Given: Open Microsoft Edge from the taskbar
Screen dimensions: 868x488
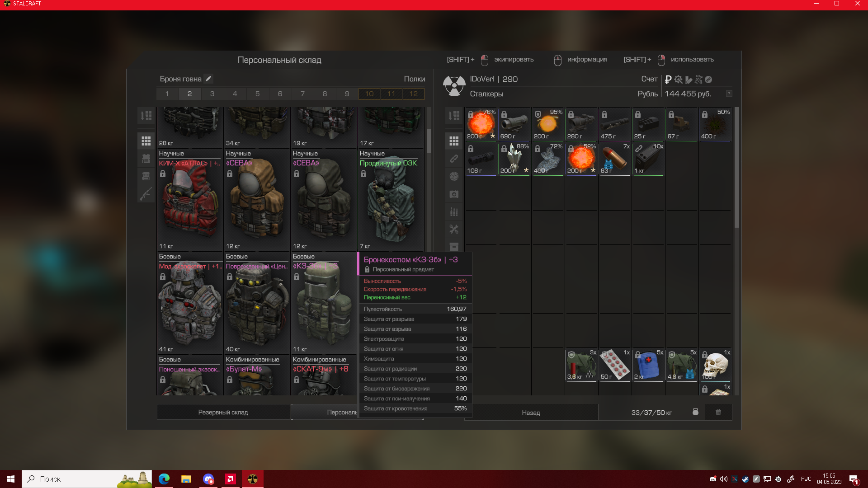Looking at the screenshot, I should pyautogui.click(x=164, y=479).
